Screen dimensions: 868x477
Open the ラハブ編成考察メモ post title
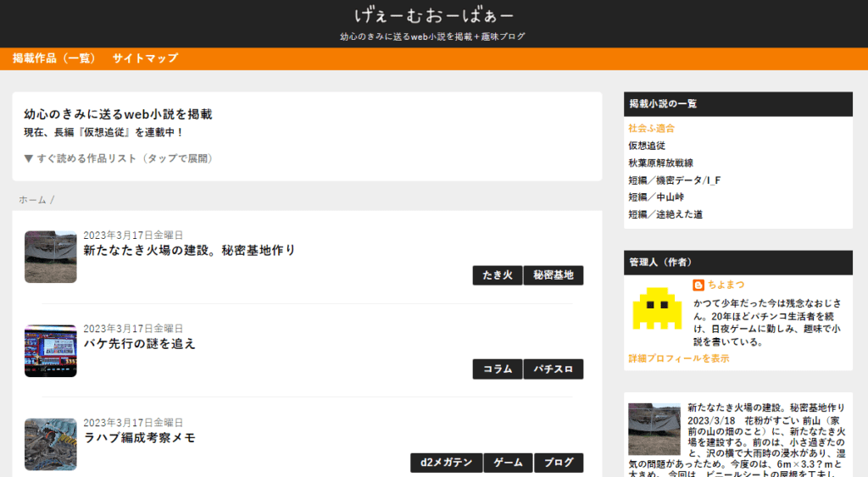coord(139,438)
